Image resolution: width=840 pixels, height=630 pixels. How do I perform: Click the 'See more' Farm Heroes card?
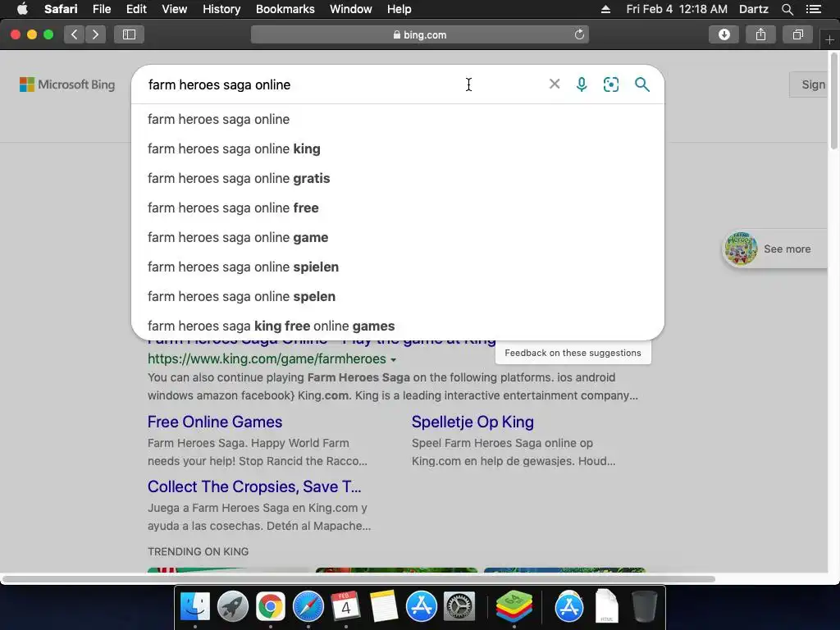pos(774,249)
